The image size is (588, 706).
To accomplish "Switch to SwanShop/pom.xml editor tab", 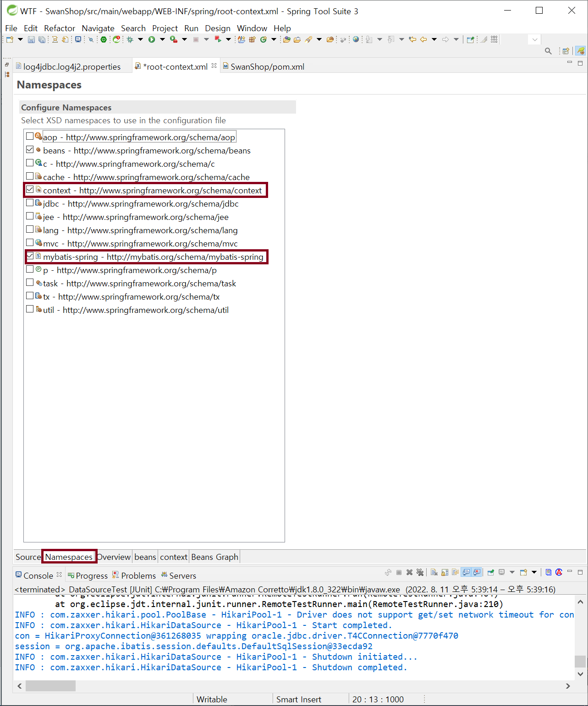I will [264, 67].
